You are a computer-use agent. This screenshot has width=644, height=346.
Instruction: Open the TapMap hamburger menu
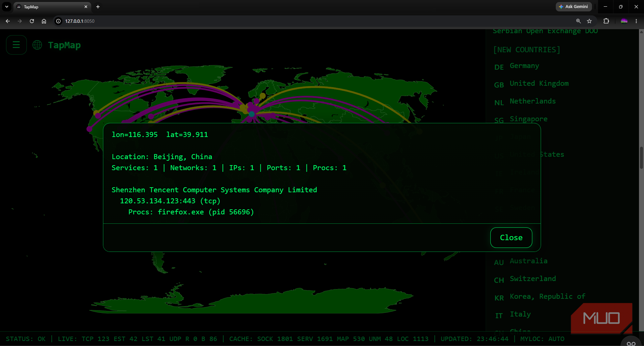tap(16, 45)
